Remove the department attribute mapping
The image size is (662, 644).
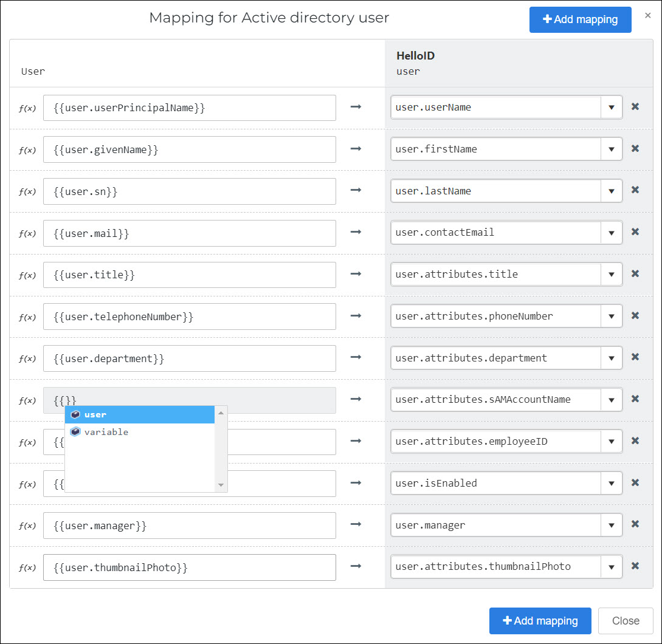click(635, 357)
